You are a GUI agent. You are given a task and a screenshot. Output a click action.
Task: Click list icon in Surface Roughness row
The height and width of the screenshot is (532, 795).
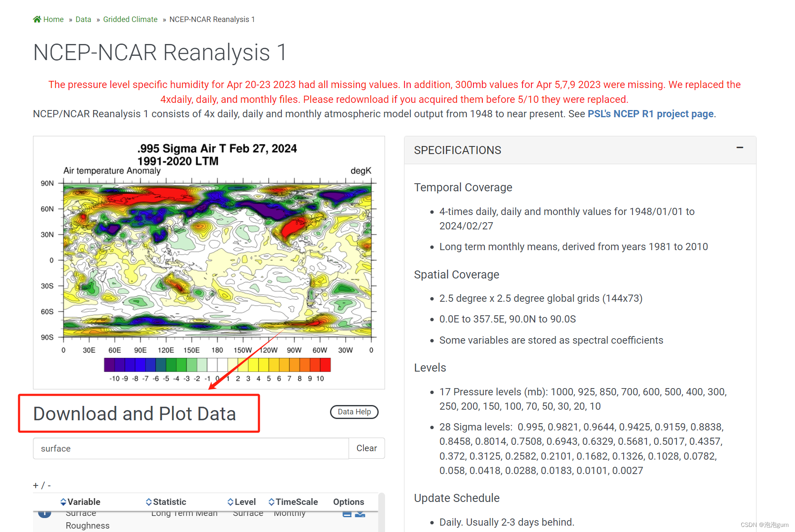click(x=347, y=514)
